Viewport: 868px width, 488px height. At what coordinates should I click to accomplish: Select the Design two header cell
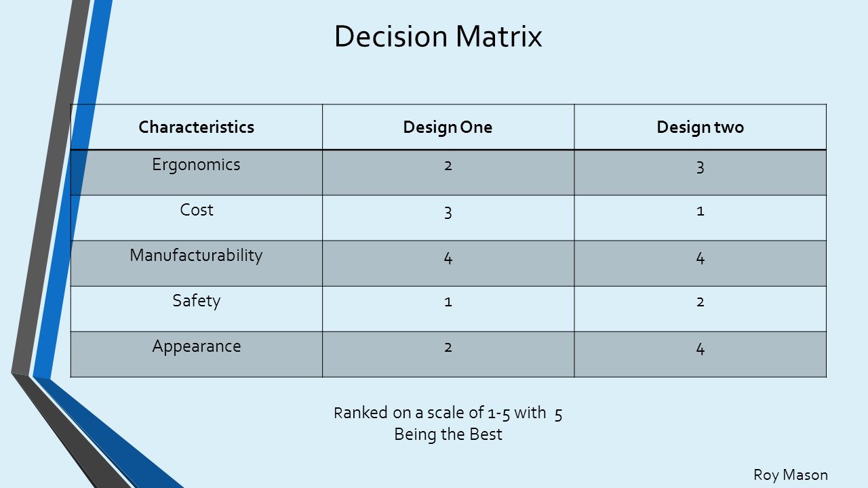(701, 127)
